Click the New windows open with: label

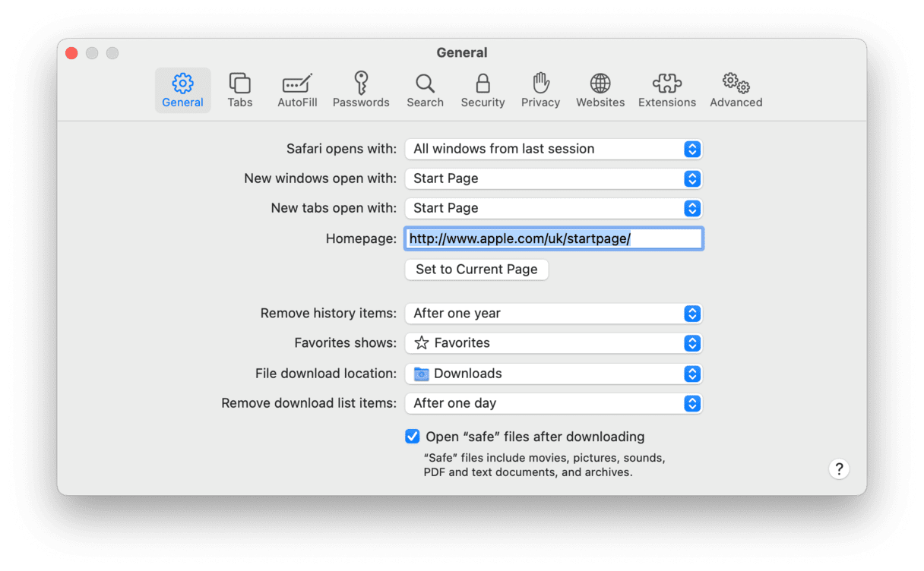click(x=320, y=178)
